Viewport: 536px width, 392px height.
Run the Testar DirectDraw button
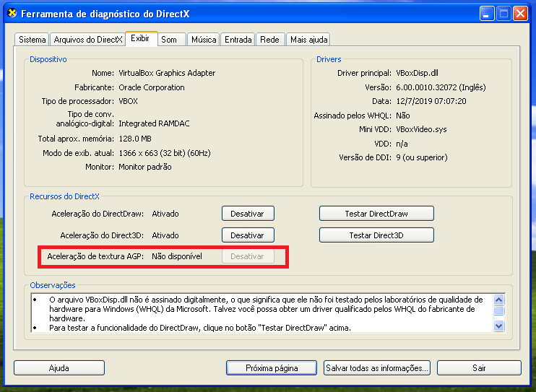point(376,214)
